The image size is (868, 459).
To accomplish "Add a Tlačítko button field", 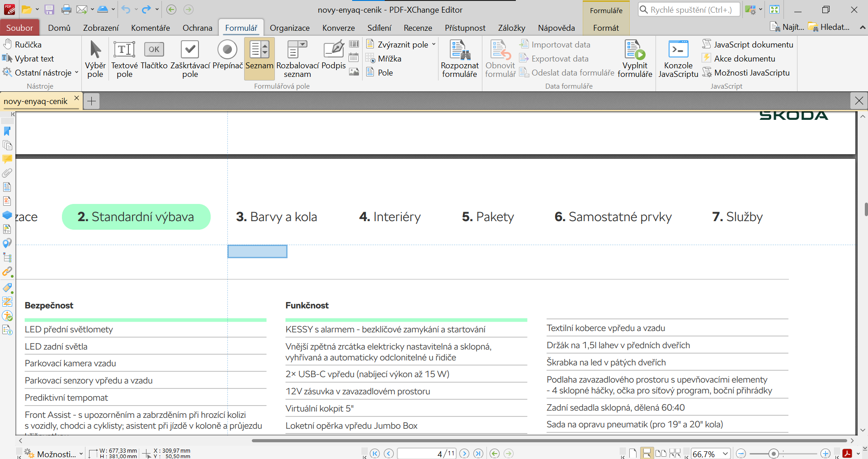I will (x=154, y=55).
